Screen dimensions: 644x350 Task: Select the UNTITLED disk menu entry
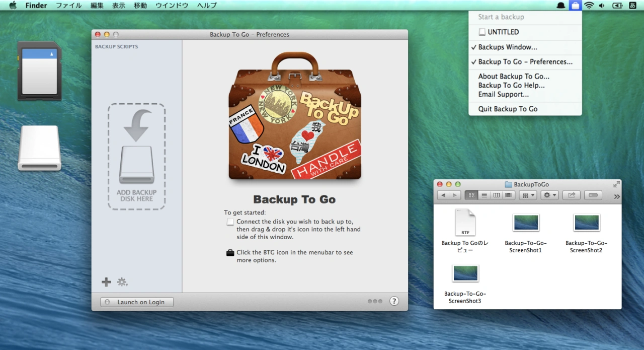pyautogui.click(x=503, y=32)
